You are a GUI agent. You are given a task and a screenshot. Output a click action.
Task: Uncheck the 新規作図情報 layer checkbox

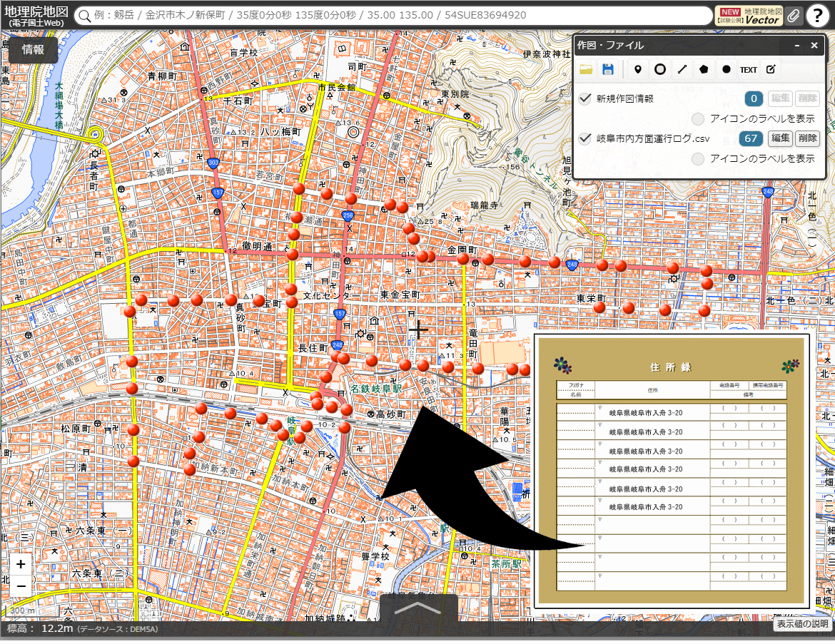click(585, 98)
